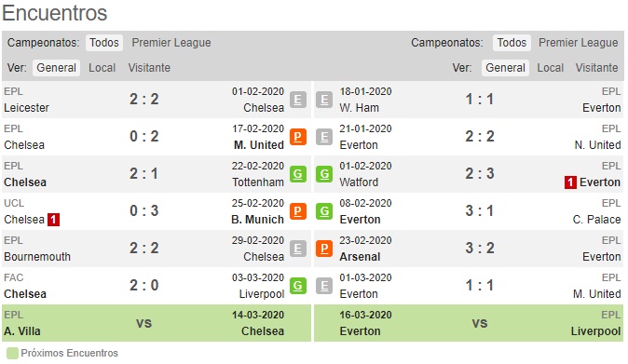
Task: Show Visitante matches in right panel
Action: point(596,68)
